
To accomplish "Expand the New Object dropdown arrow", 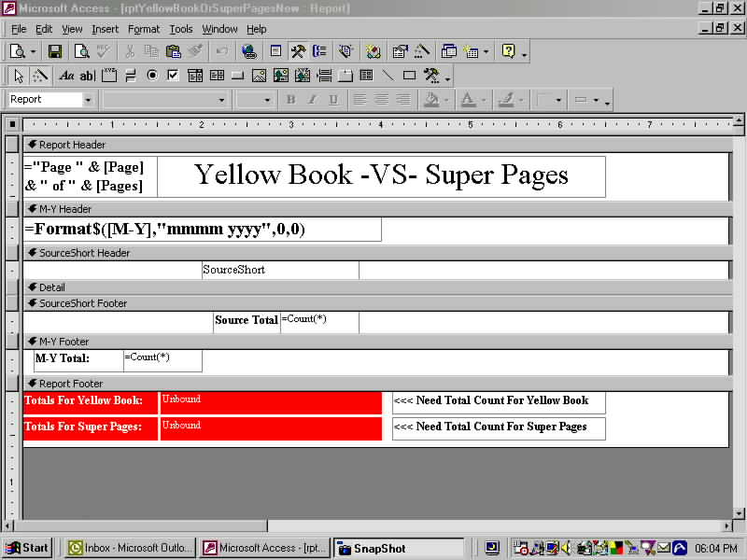I will (486, 51).
